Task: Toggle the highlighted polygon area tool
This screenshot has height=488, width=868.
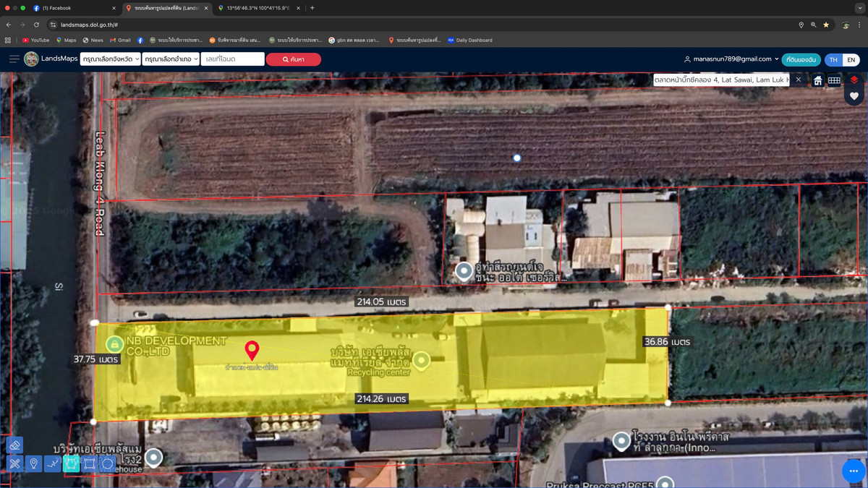Action: [x=71, y=463]
